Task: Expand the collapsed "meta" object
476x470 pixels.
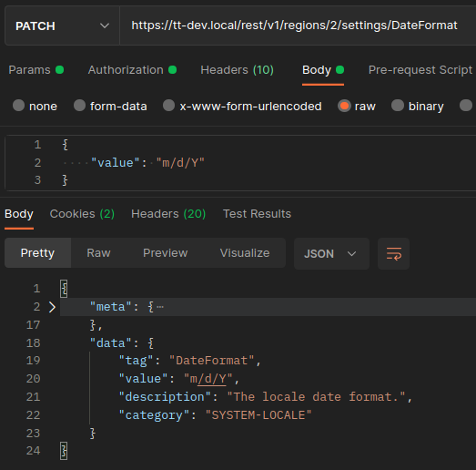Action: (52, 307)
